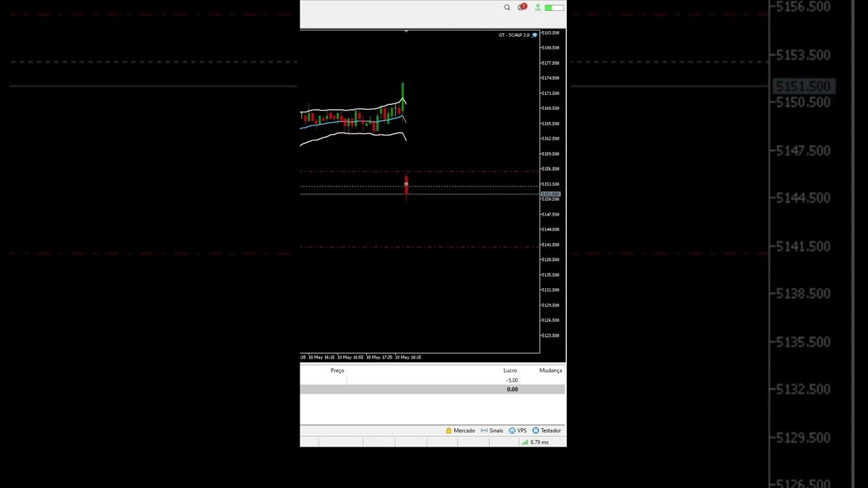This screenshot has height=488, width=868.
Task: Open account notifications with red badge
Action: pos(521,7)
